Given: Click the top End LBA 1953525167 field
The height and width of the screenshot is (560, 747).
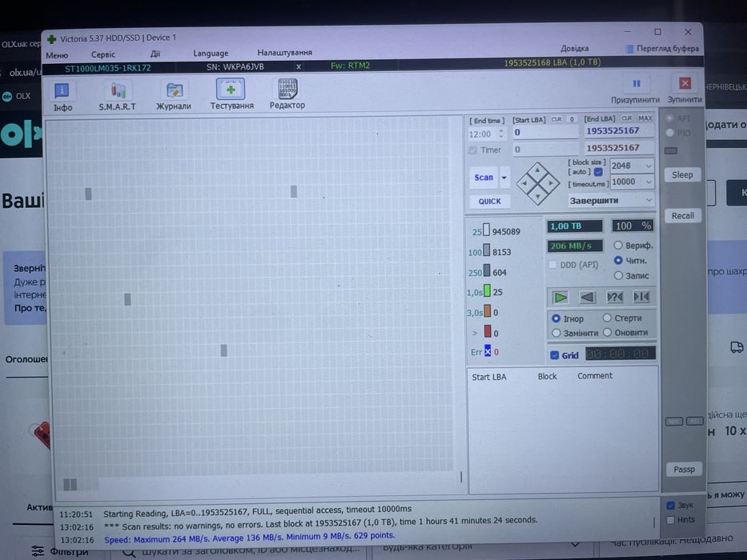Looking at the screenshot, I should click(618, 131).
